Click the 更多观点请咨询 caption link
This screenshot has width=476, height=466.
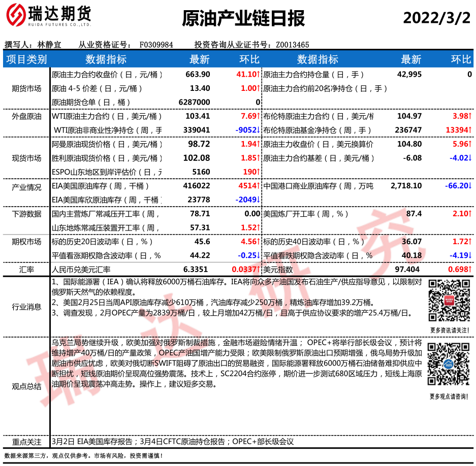pyautogui.click(x=449, y=396)
